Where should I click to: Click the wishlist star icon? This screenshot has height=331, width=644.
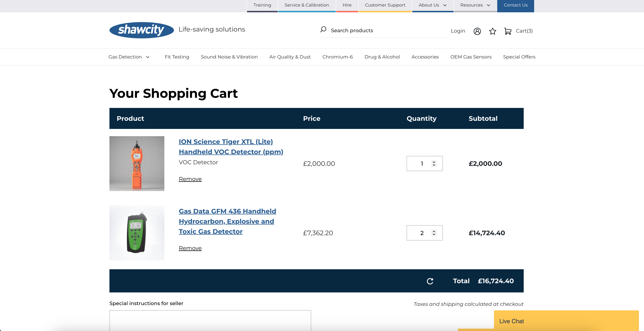492,31
